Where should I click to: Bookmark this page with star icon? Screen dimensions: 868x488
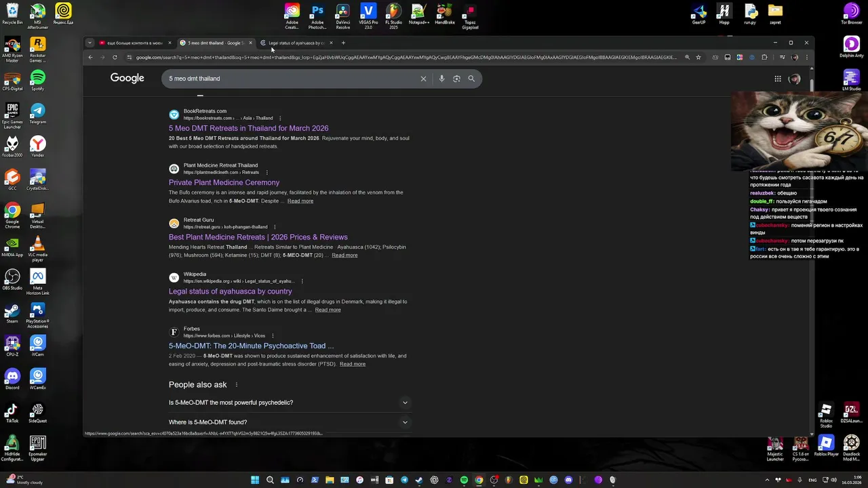pos(698,58)
